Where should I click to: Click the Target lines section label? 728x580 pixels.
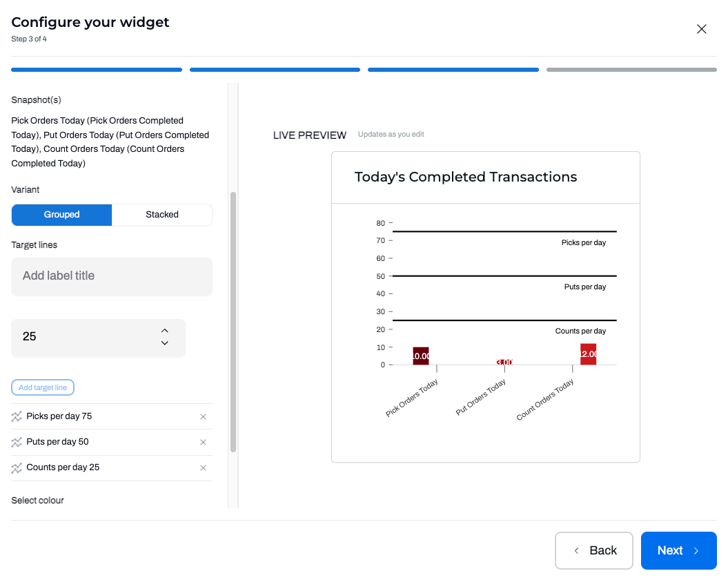pos(35,245)
